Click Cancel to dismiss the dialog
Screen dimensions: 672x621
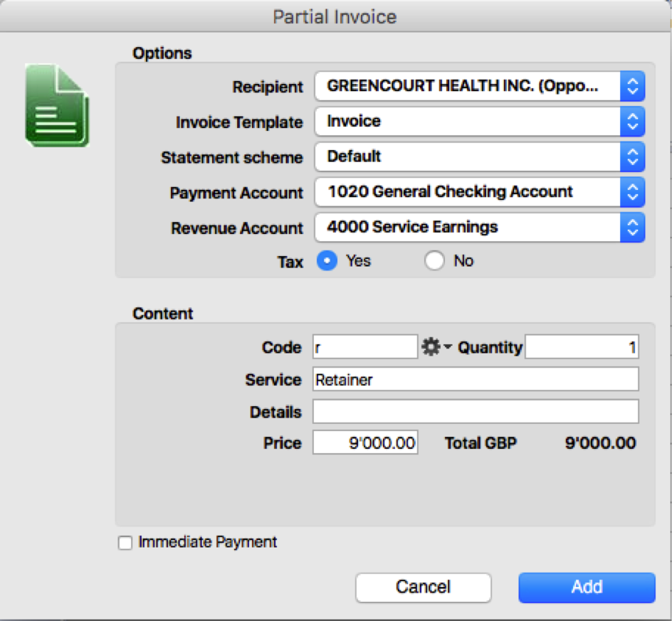(423, 587)
